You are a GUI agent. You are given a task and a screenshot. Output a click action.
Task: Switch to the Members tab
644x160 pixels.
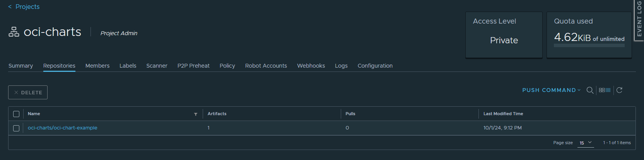coord(97,66)
